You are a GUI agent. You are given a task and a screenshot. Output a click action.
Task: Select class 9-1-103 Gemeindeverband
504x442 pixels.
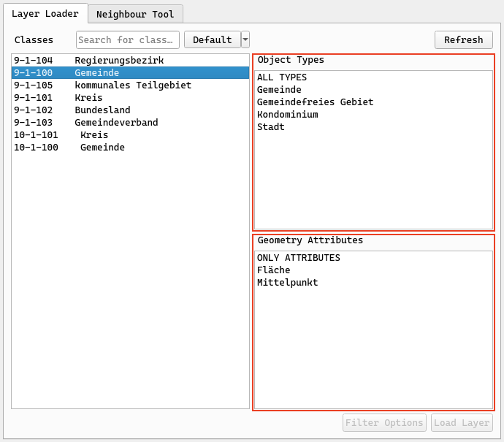point(130,123)
